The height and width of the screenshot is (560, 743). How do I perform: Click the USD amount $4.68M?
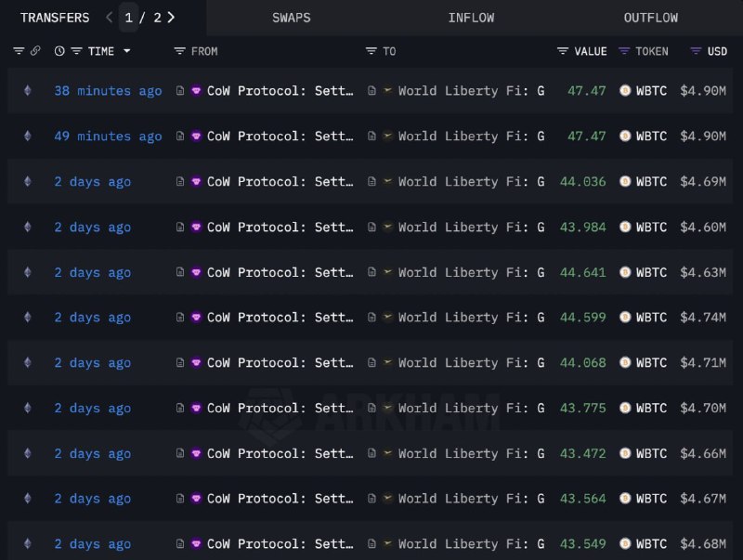[703, 544]
